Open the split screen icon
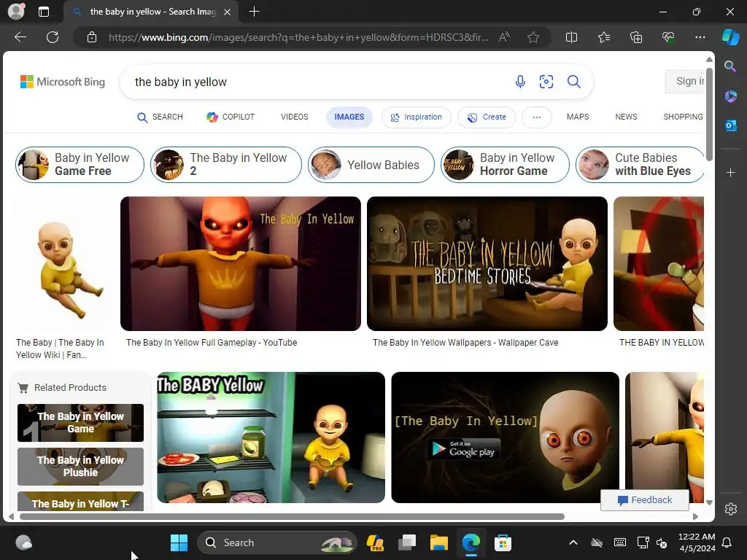Viewport: 747px width, 560px height. click(x=571, y=37)
